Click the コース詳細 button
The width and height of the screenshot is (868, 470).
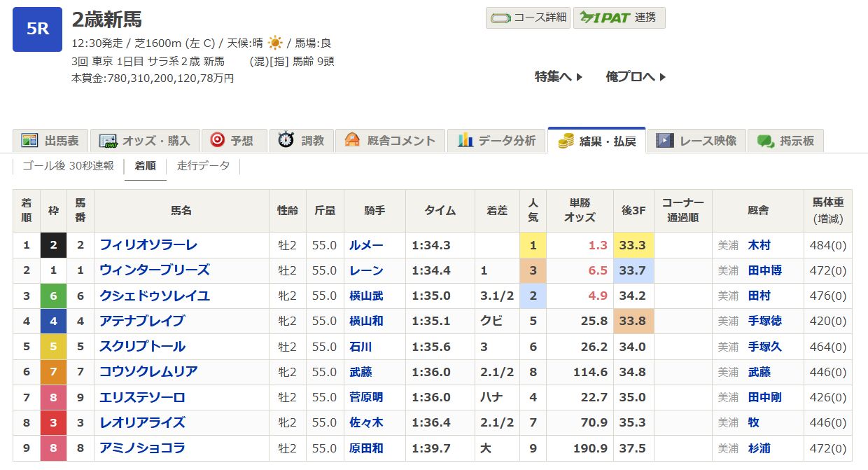click(x=528, y=18)
